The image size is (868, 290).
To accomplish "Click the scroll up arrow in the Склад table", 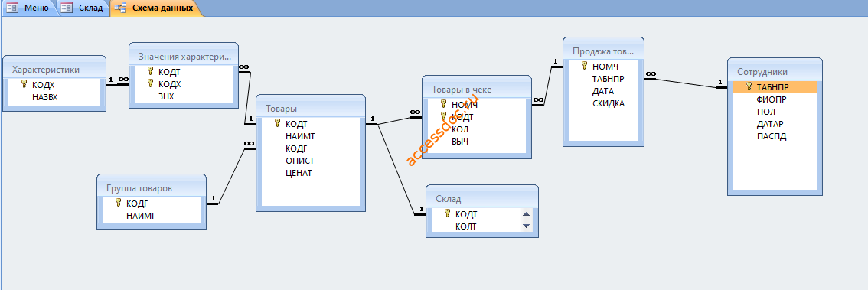I will [x=526, y=215].
